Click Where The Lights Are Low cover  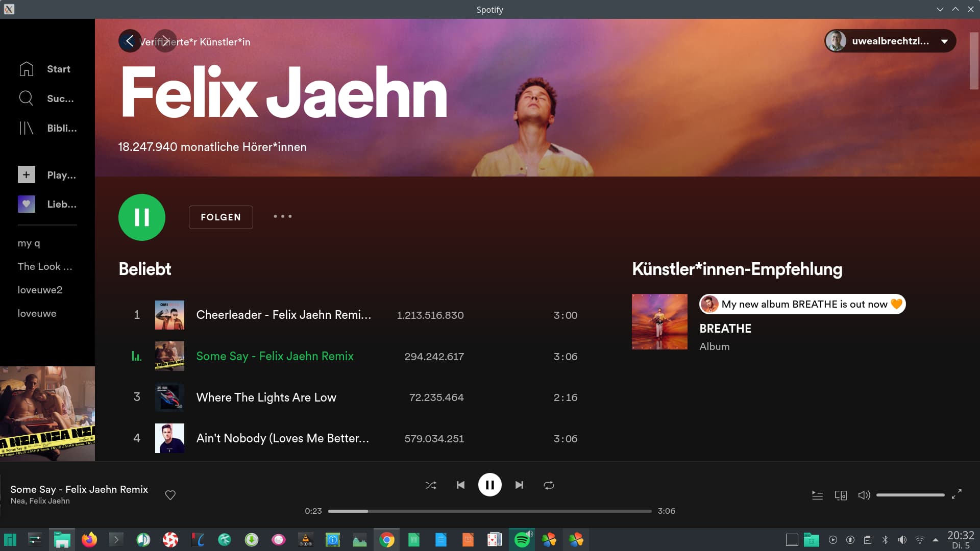tap(169, 397)
